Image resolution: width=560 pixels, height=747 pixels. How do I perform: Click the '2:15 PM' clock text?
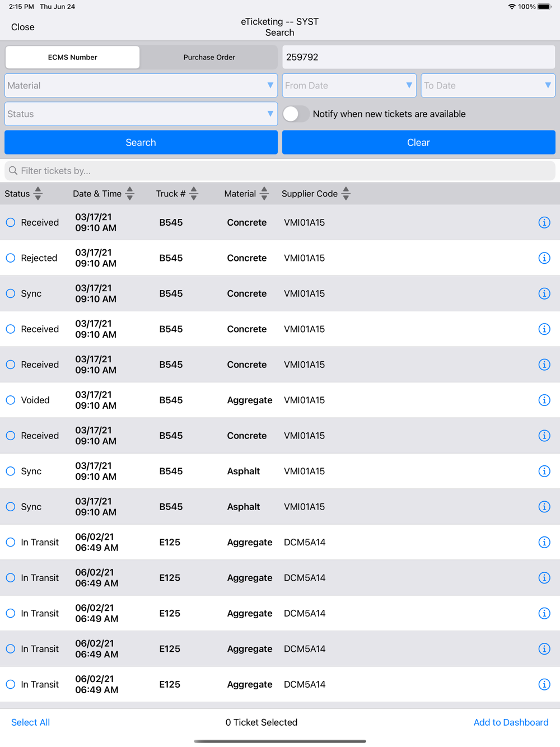click(x=21, y=7)
